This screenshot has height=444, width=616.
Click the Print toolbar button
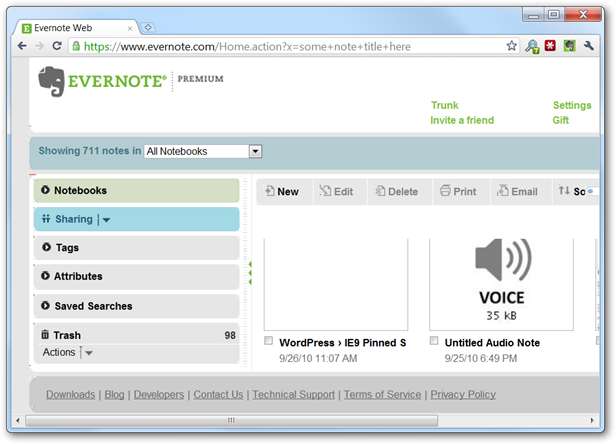point(456,192)
